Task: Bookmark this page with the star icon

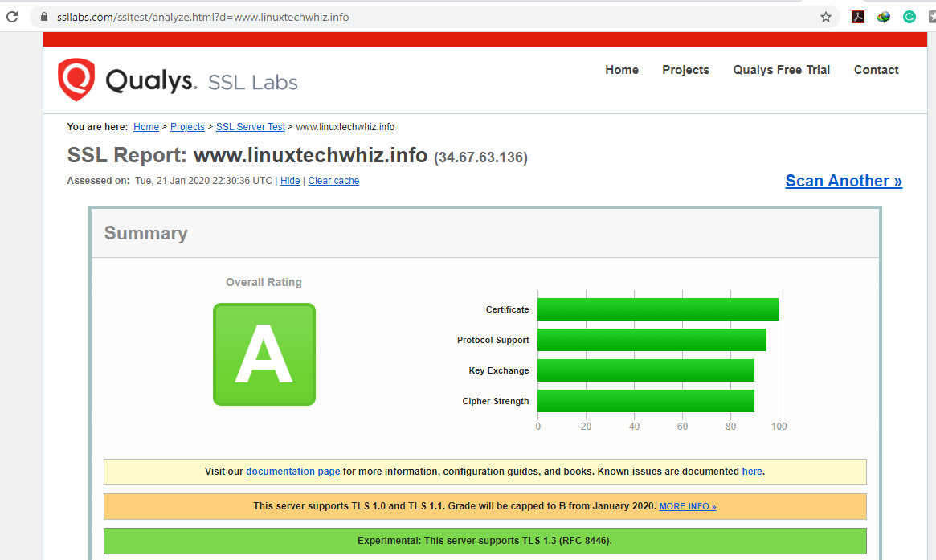Action: [x=826, y=17]
